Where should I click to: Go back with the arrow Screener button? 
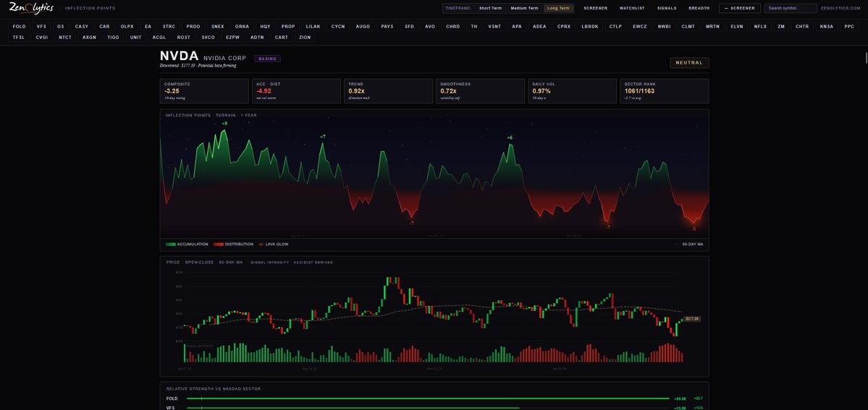[x=739, y=8]
